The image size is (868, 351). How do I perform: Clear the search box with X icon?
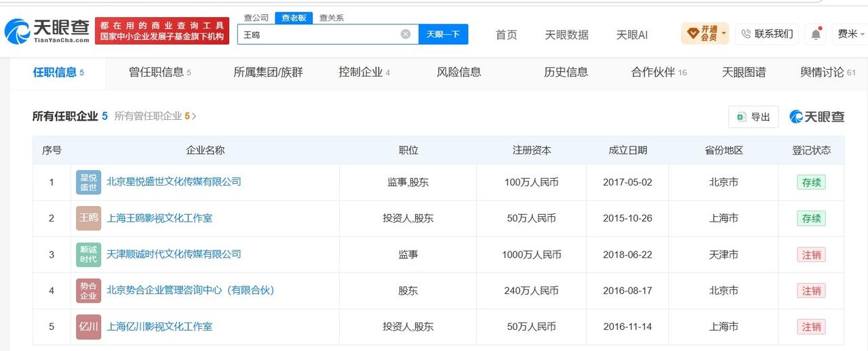pos(406,34)
